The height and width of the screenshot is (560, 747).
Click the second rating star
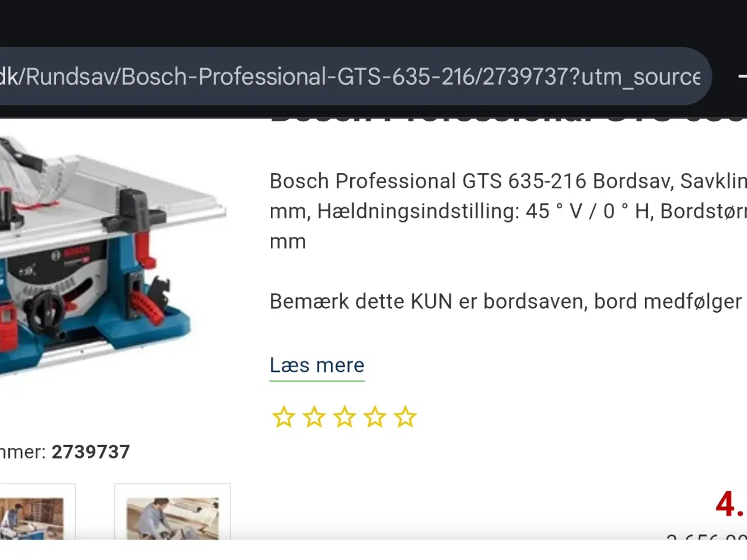314,416
